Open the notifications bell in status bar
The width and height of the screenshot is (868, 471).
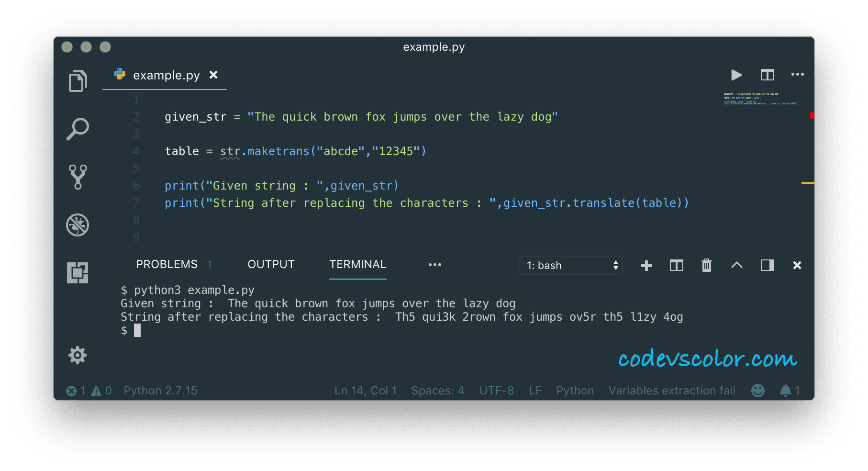[x=785, y=391]
